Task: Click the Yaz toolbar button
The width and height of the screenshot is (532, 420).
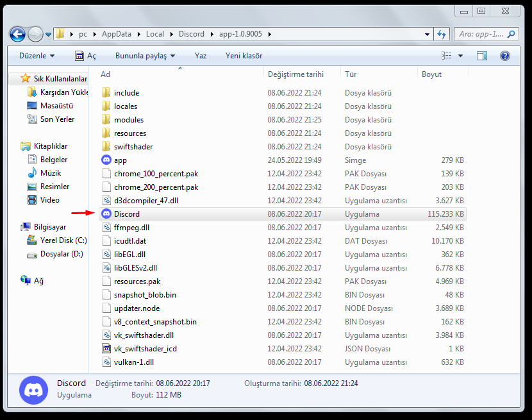Action: [201, 56]
